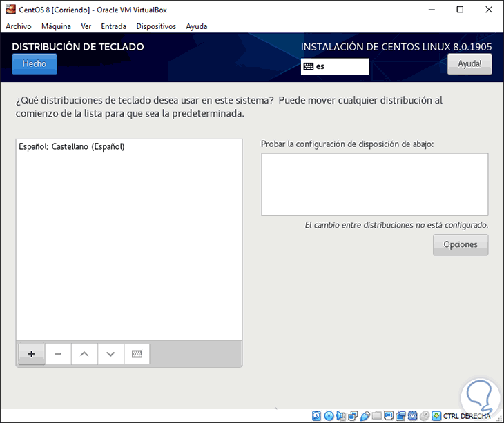Viewport: 504px width, 423px height.
Task: Open the network adapters status icon
Action: pos(353,416)
